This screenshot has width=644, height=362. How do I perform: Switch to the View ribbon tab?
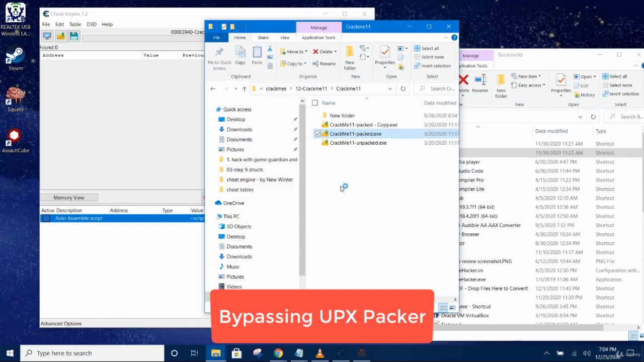pyautogui.click(x=285, y=38)
